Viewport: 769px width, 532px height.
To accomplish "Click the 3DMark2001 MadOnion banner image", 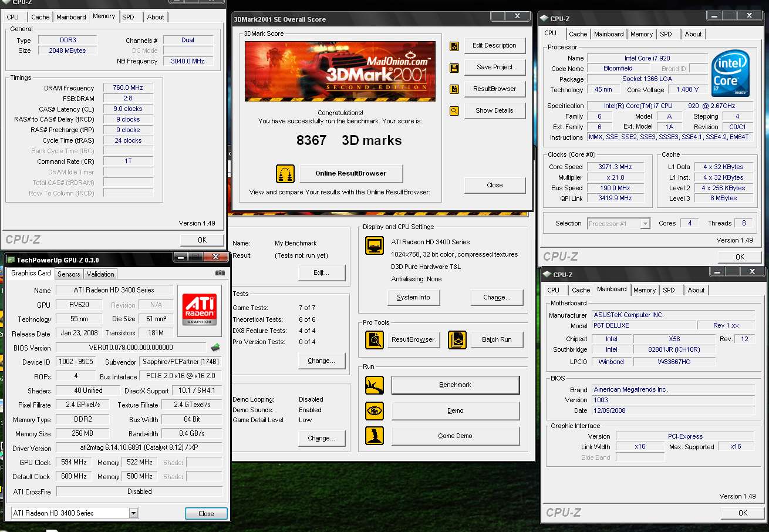I will pyautogui.click(x=340, y=71).
